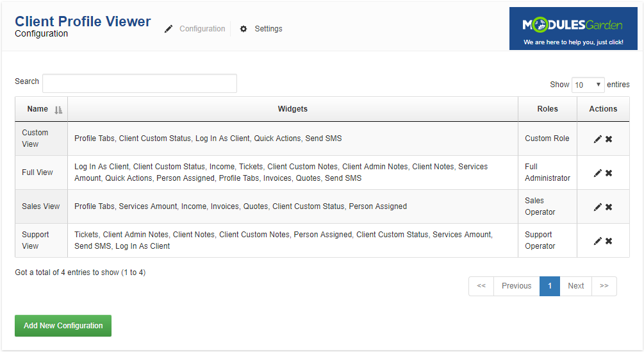Click the Actions column header
This screenshot has height=352, width=644.
click(x=603, y=109)
